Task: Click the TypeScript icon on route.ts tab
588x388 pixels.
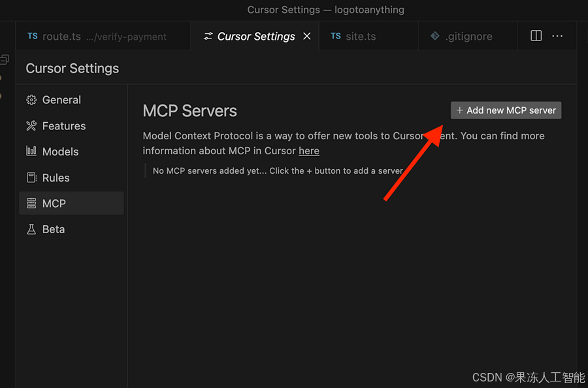Action: 33,36
